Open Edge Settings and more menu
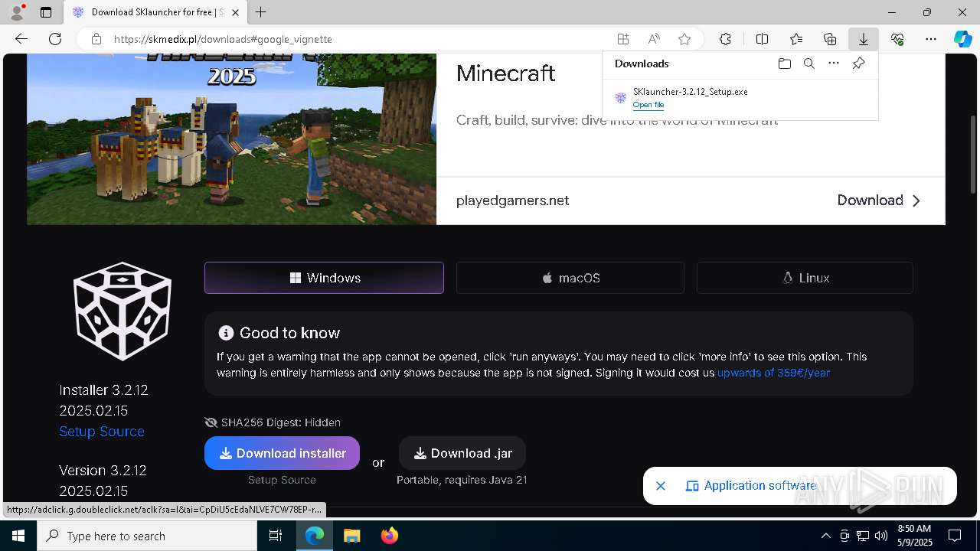The image size is (980, 551). (x=931, y=39)
